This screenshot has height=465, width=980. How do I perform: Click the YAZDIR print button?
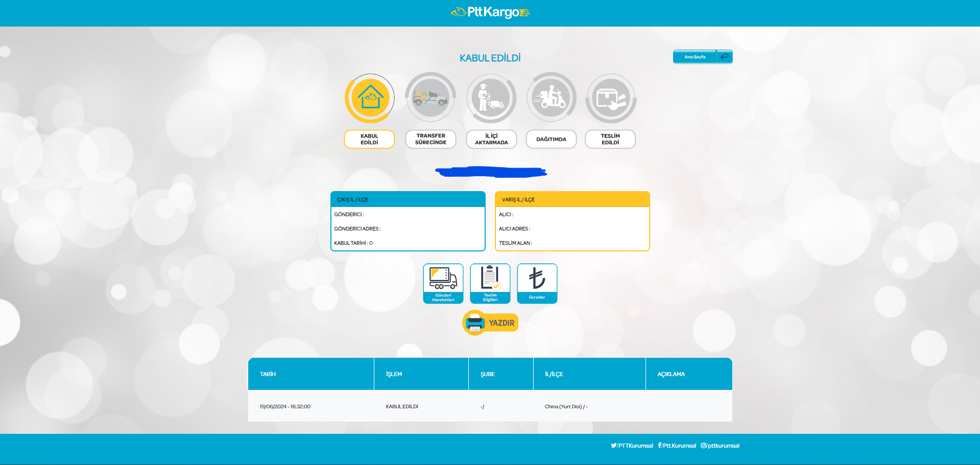click(490, 323)
